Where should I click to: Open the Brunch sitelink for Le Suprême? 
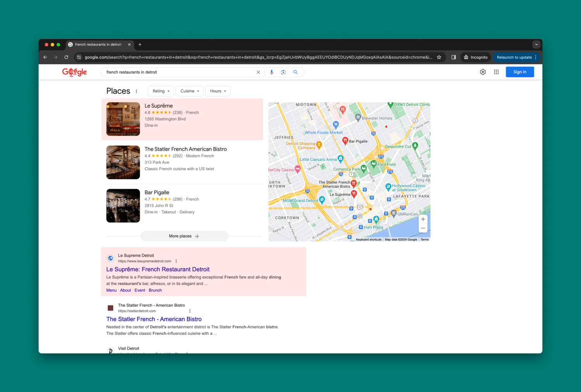click(x=155, y=290)
